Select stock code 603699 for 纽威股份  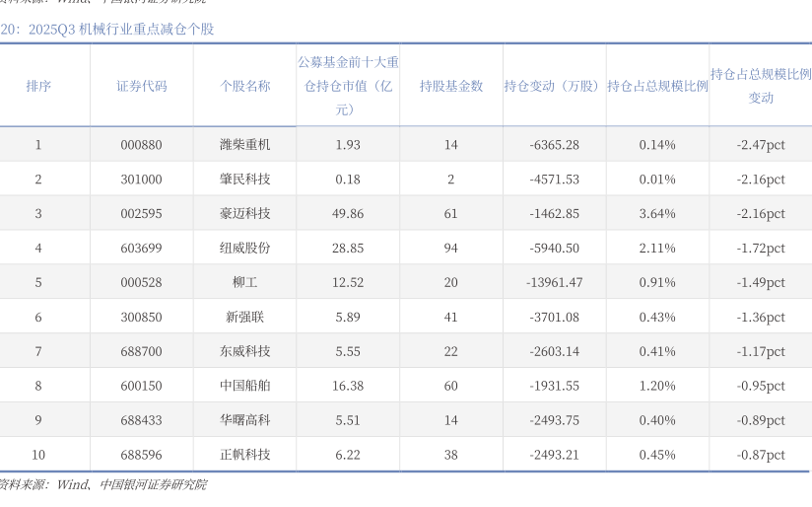tap(141, 249)
